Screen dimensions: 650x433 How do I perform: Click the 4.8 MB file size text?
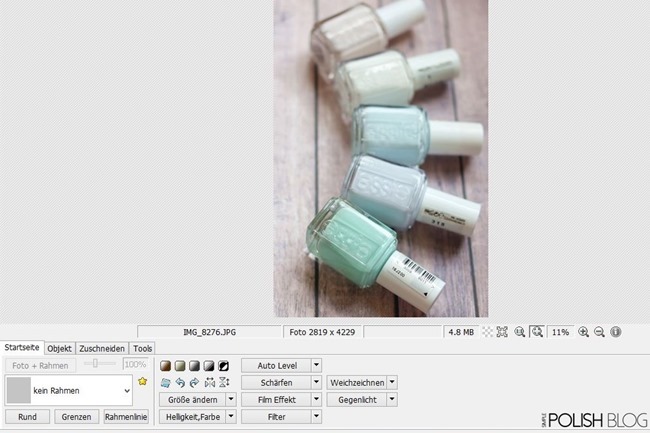click(x=461, y=332)
